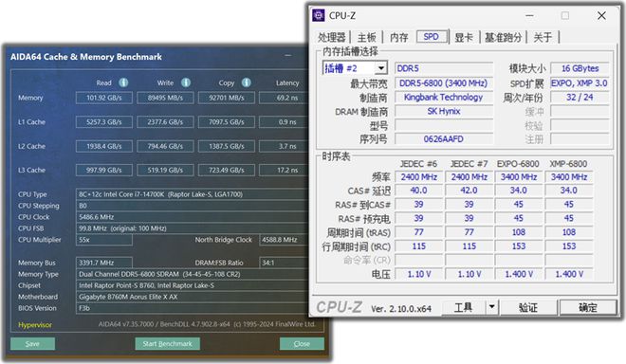Switch to the 内存 tab in CPU-Z
The height and width of the screenshot is (364, 626).
398,38
